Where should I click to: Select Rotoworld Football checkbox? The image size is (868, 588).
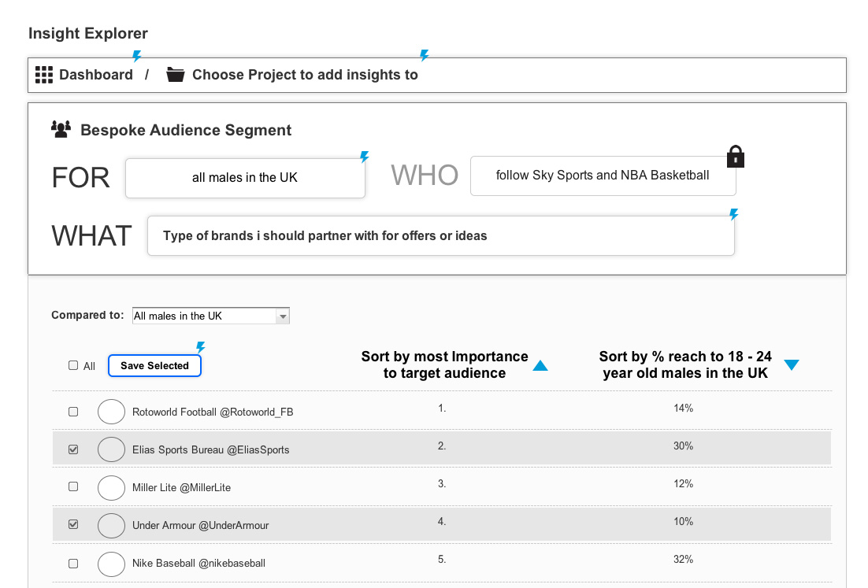coord(73,412)
